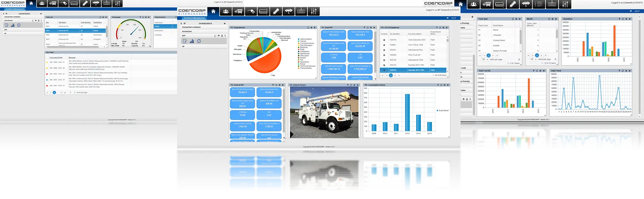The width and height of the screenshot is (644, 199).
Task: Toggle eye icon beside DASHBOARDS header in front window
Action: point(184,24)
